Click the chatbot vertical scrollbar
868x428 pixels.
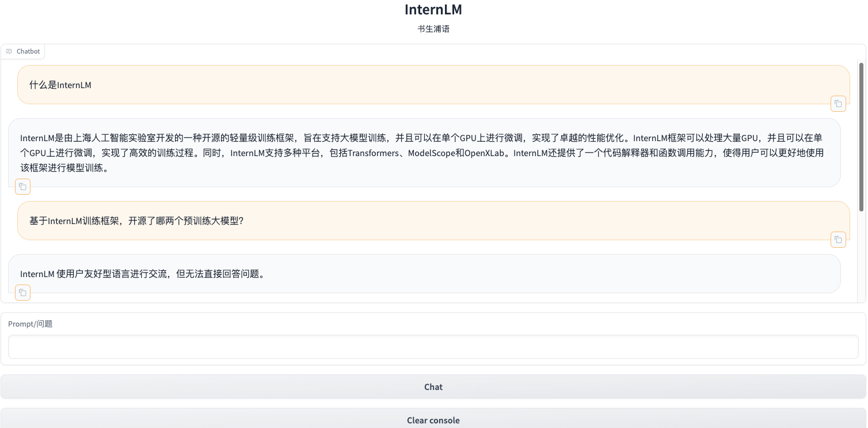[x=861, y=137]
